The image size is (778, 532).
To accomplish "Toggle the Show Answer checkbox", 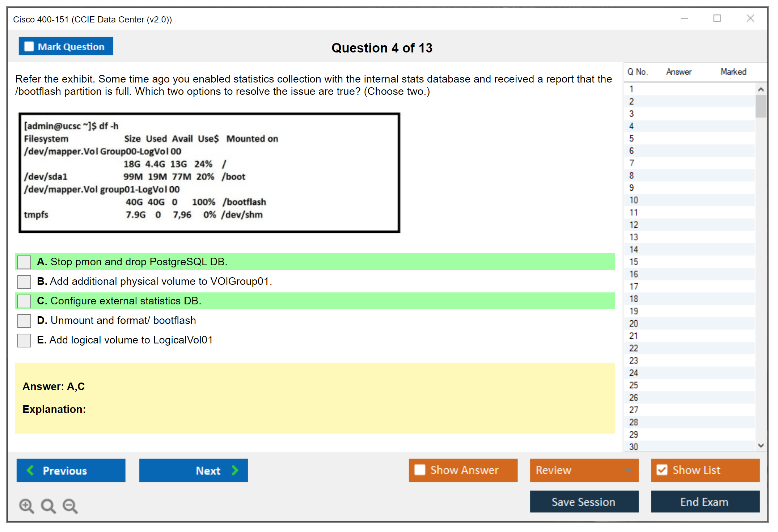I will tap(420, 470).
